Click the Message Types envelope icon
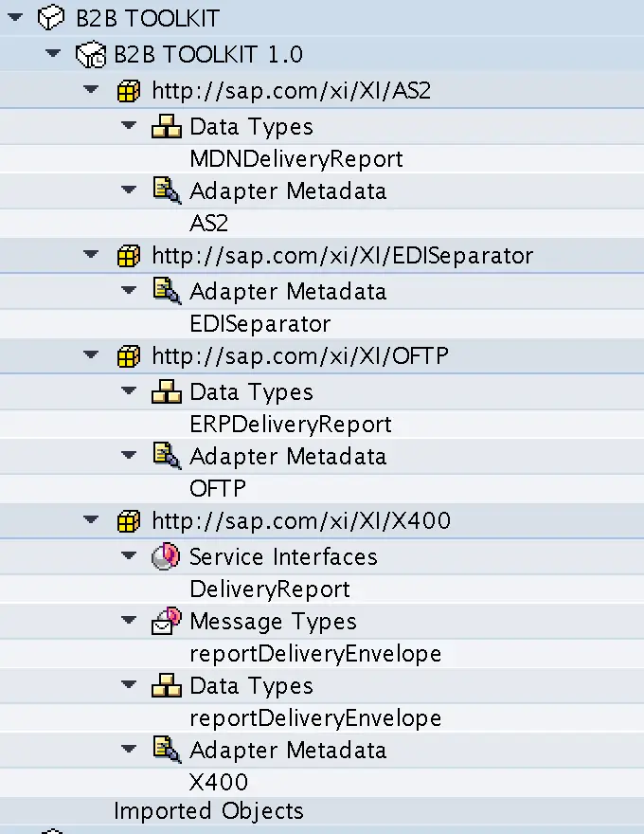 pos(167,621)
